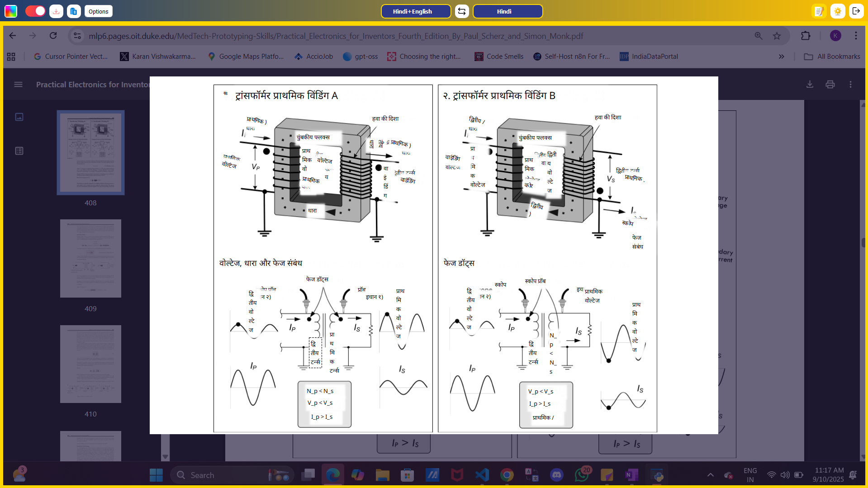Image resolution: width=868 pixels, height=488 pixels.
Task: Open Task View on taskbar
Action: (x=308, y=475)
